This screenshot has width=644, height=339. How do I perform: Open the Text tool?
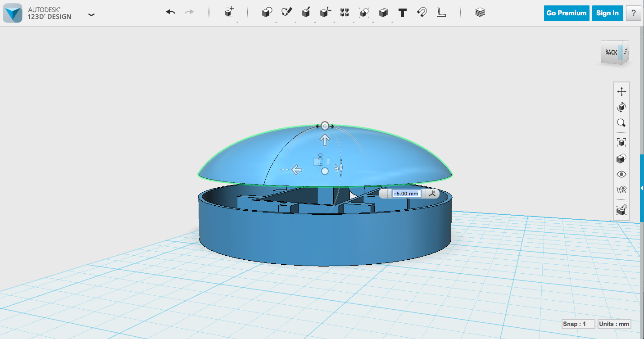(402, 12)
